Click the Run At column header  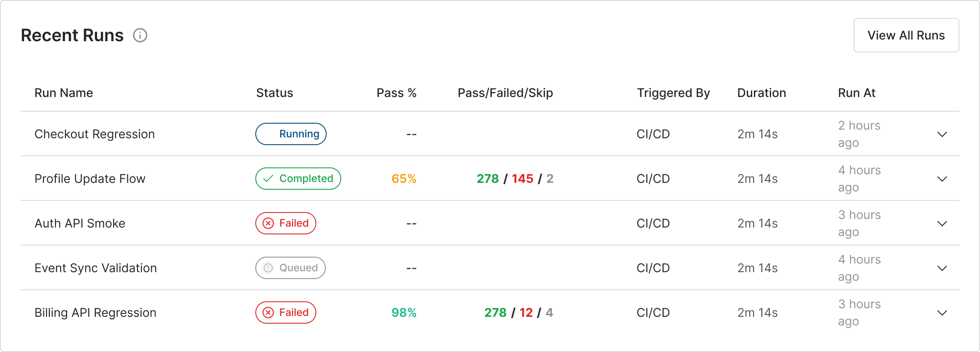[857, 93]
